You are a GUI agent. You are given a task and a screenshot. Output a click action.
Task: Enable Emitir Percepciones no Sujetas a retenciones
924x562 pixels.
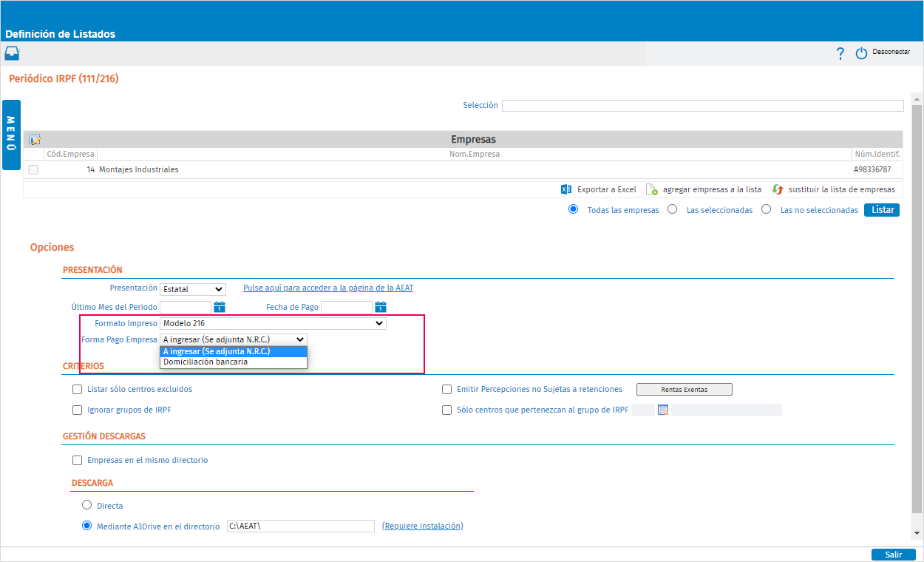tap(446, 389)
